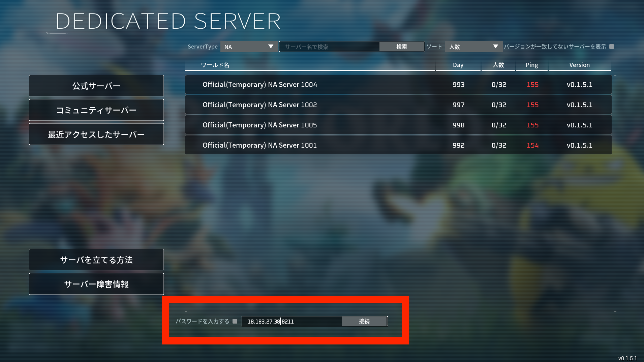The height and width of the screenshot is (362, 644).
Task: Enable the パスワードを入力する checkbox
Action: point(235,321)
